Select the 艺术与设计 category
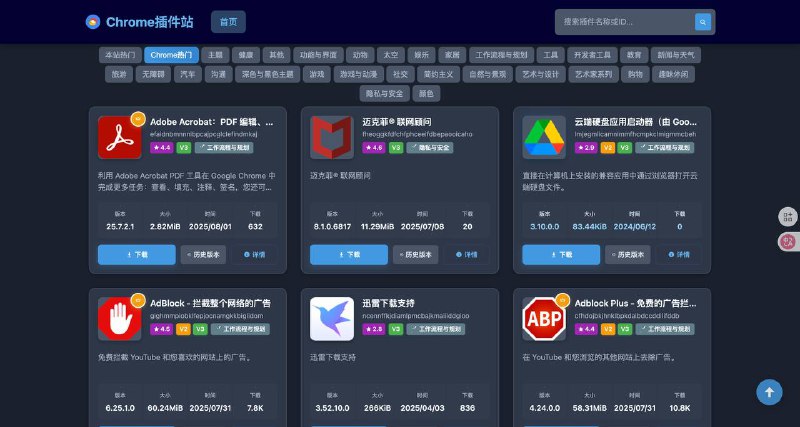Screen dimensions: 800x427 coord(540,74)
